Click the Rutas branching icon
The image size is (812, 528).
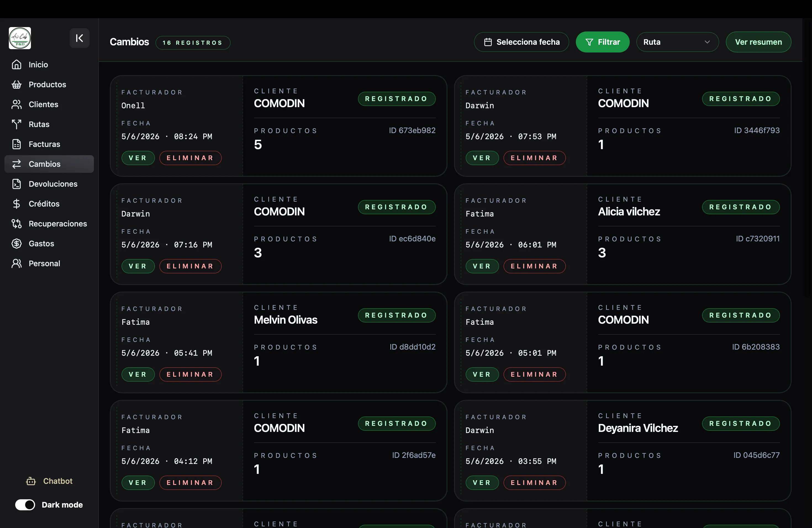(x=16, y=124)
